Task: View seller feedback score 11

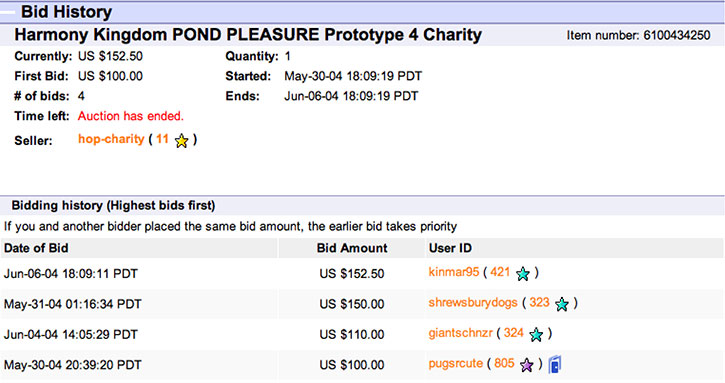Action: coord(162,139)
